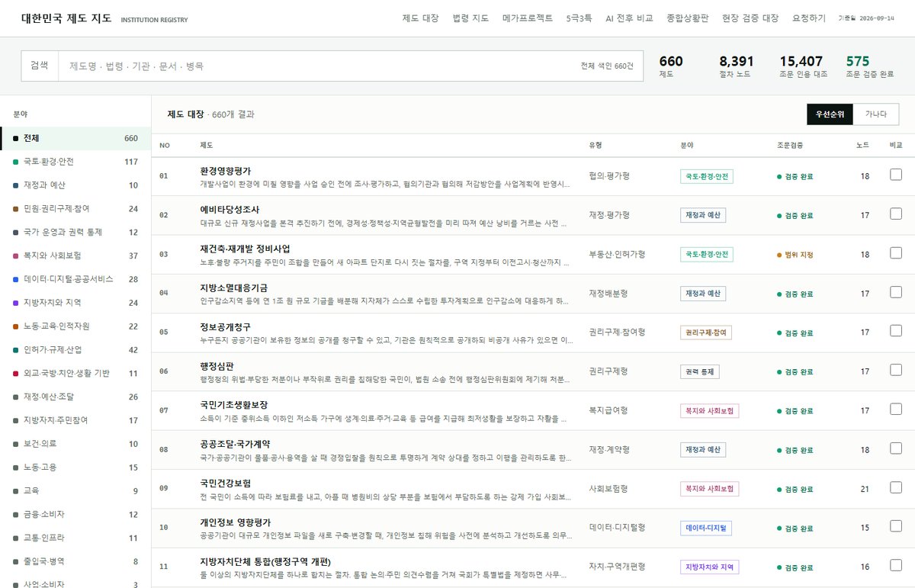Open the 법령 지도 navigation tab

pyautogui.click(x=470, y=18)
